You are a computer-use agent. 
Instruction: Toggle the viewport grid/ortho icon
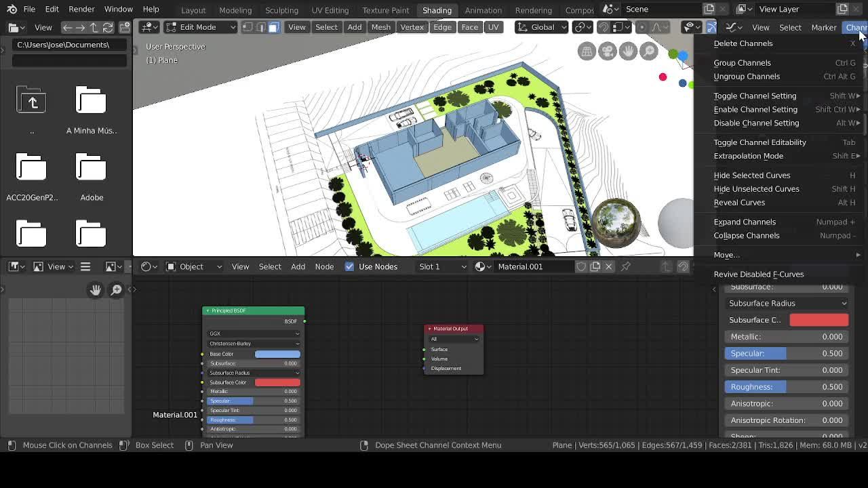(586, 50)
